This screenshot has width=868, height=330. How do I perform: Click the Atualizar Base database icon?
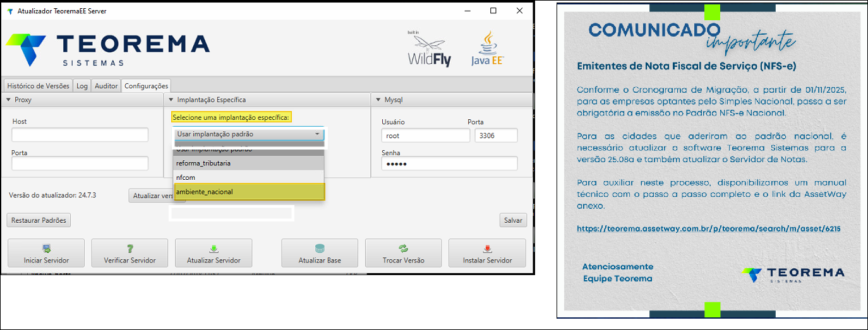(x=320, y=249)
